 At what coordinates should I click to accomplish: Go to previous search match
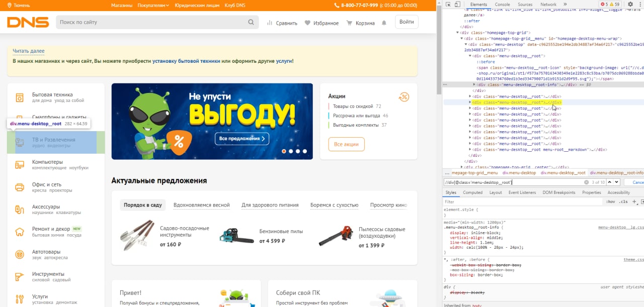click(x=610, y=182)
